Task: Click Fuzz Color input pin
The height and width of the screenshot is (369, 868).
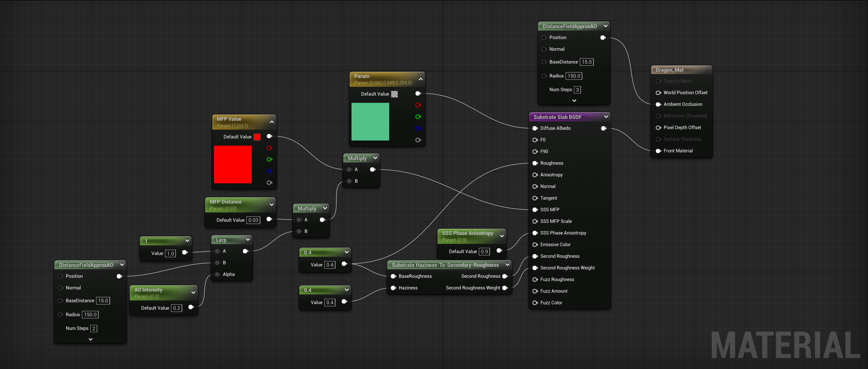Action: [535, 303]
